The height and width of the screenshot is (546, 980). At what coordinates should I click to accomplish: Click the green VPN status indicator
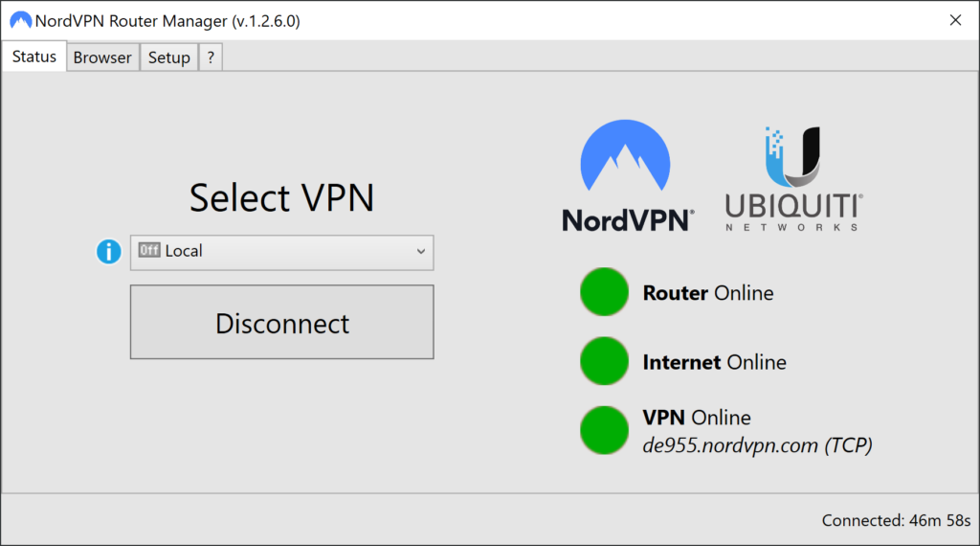pyautogui.click(x=605, y=430)
